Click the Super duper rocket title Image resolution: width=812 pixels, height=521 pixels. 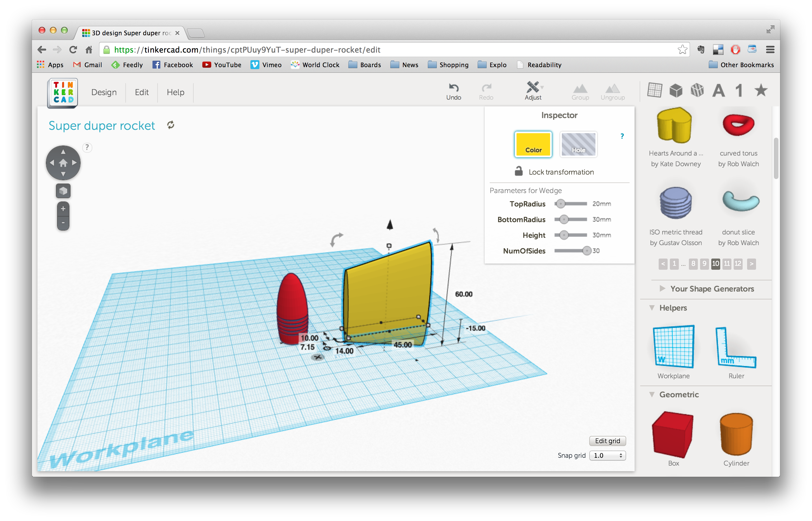102,126
